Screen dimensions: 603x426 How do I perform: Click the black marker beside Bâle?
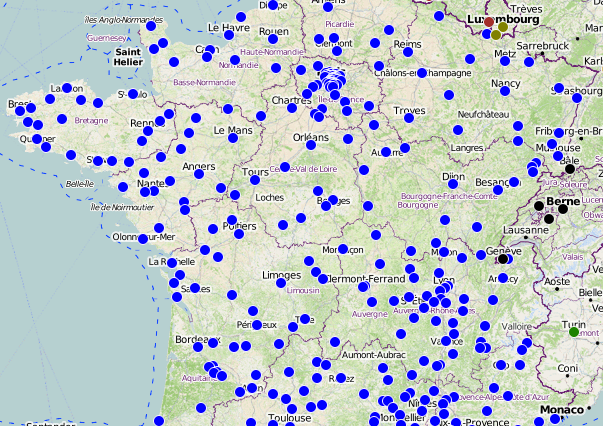[x=570, y=169]
